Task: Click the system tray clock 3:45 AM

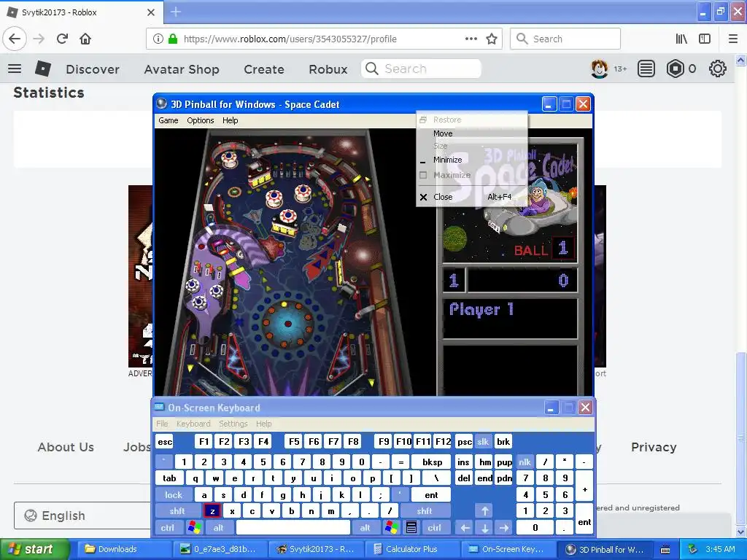Action: tap(720, 549)
